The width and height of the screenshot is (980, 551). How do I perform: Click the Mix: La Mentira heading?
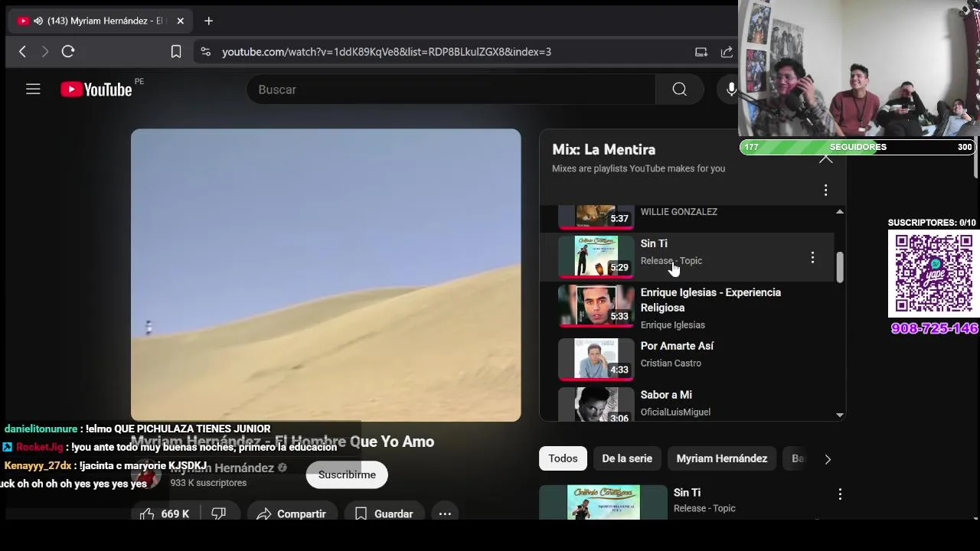point(603,149)
